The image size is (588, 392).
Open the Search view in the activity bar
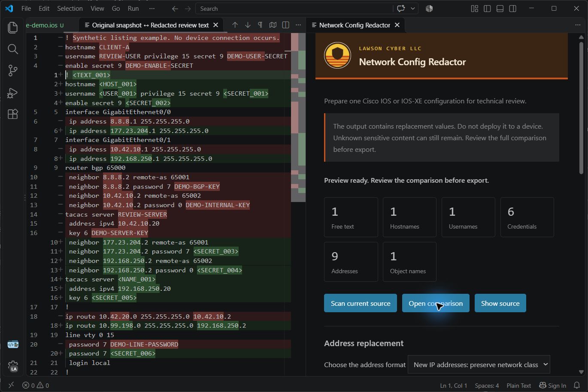coord(13,49)
